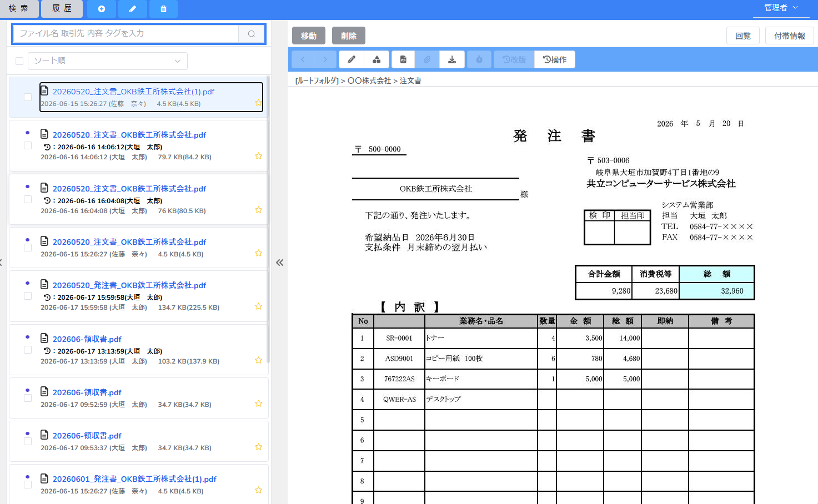The image size is (818, 504).
Task: Click [ルートフォルダ] in the breadcrumb
Action: click(x=317, y=81)
